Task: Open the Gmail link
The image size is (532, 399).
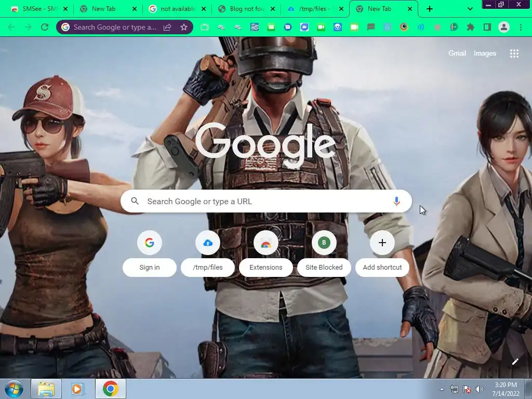Action: click(x=457, y=54)
